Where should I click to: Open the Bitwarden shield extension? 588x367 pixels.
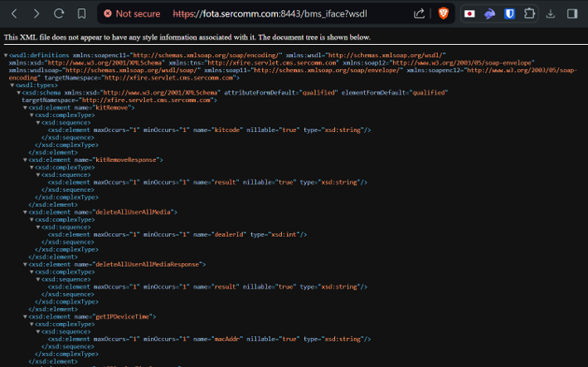coord(510,14)
